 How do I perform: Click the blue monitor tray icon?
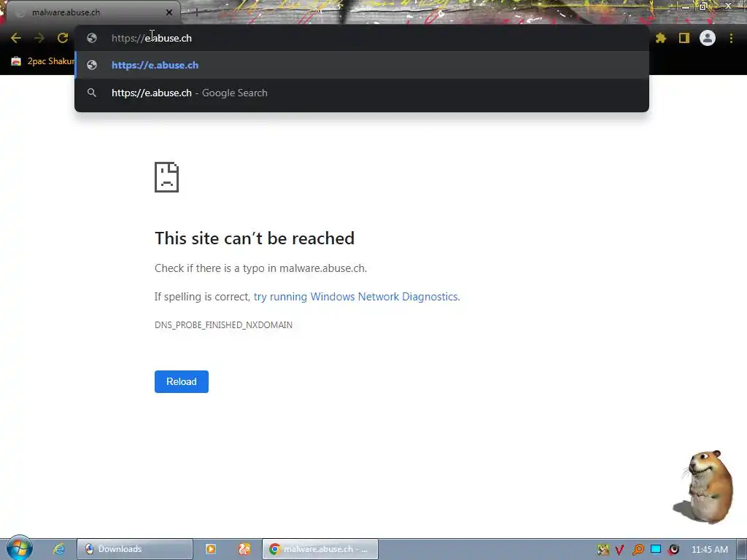click(656, 549)
